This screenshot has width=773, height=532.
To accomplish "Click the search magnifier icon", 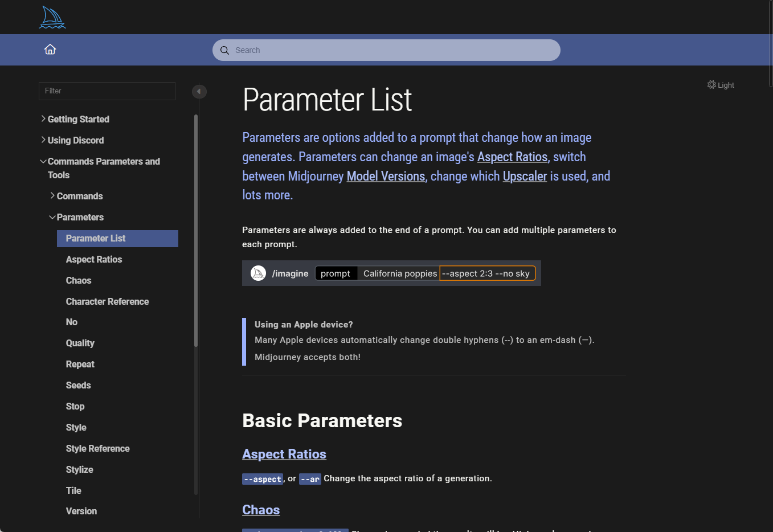I will tap(224, 50).
